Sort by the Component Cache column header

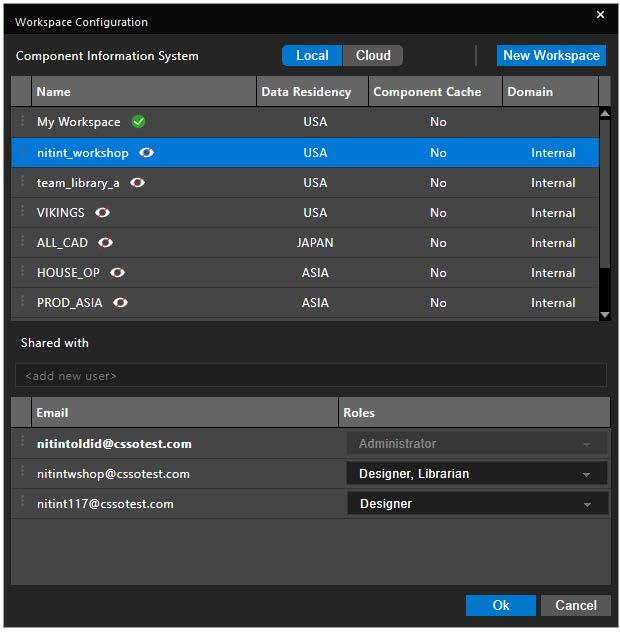436,92
